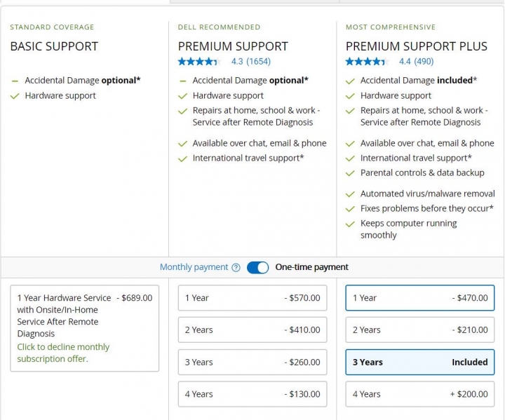Select Premium Support Plus 1 Year option
The height and width of the screenshot is (420, 505).
tap(420, 298)
